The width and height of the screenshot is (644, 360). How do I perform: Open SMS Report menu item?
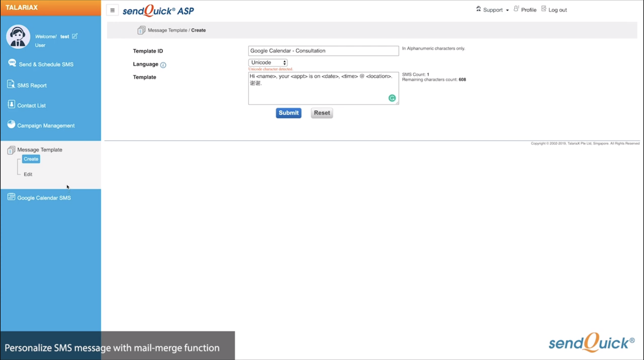32,85
